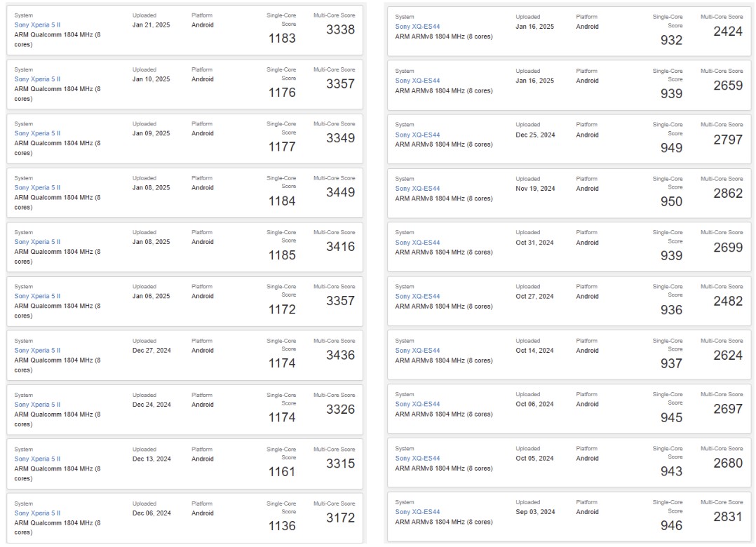Screen dimensions: 756x547
Task: Open Sony XQ-ES44 result with multi-core score 2424
Action: tap(417, 27)
